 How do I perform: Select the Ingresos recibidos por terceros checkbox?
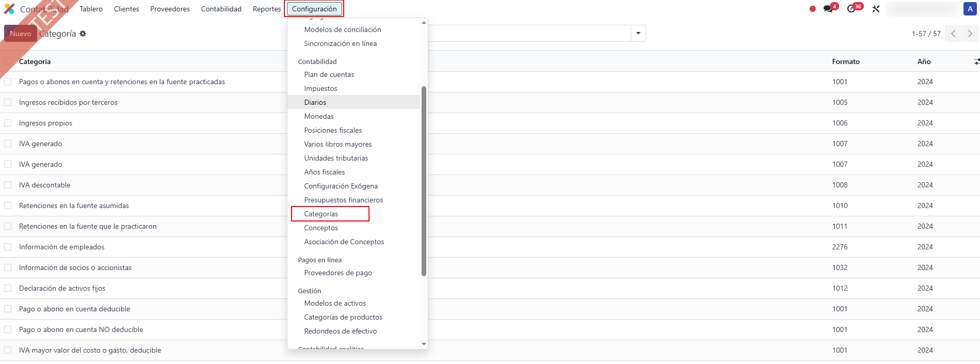(8, 102)
